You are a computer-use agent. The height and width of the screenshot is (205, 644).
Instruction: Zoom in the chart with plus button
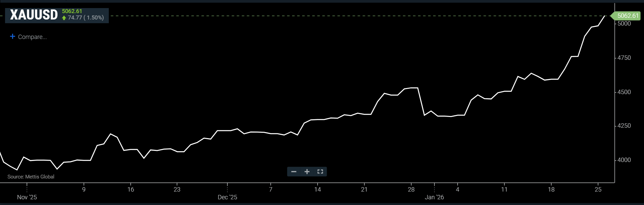pyautogui.click(x=307, y=172)
